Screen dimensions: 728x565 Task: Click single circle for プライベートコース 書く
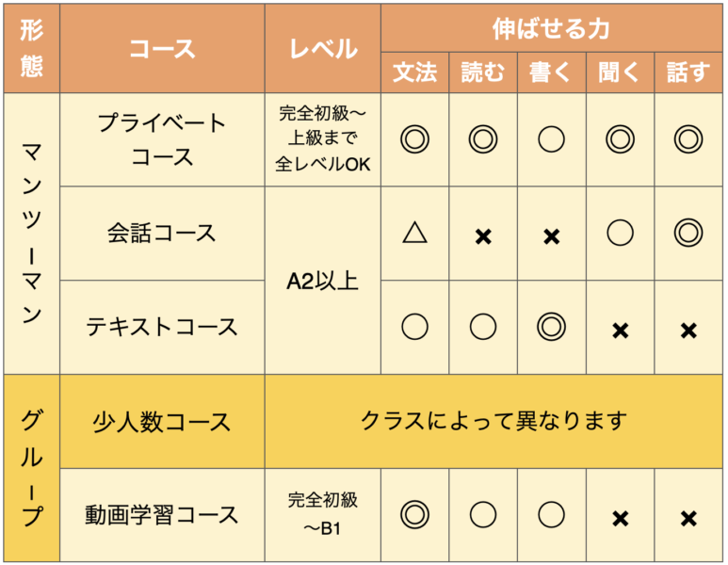(551, 138)
